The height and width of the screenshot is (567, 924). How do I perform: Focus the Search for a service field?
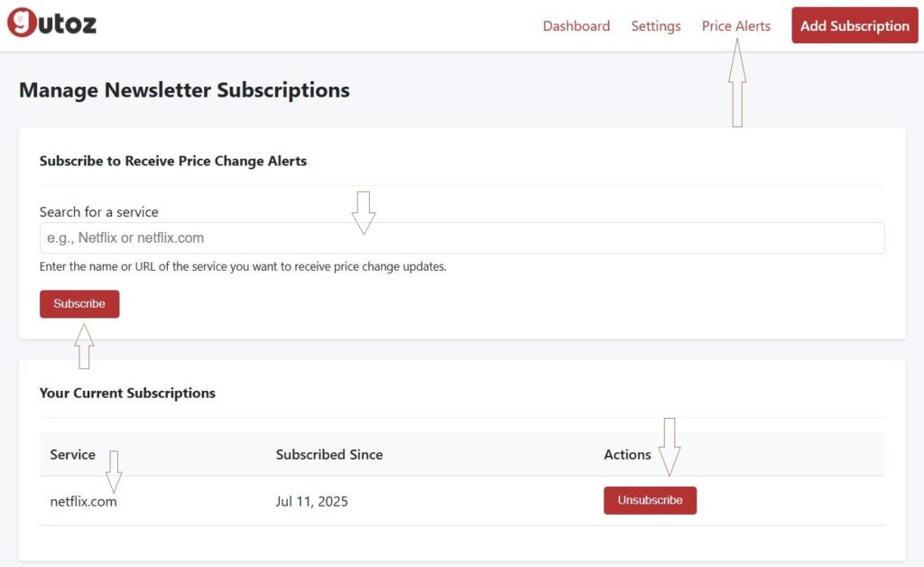tap(461, 238)
